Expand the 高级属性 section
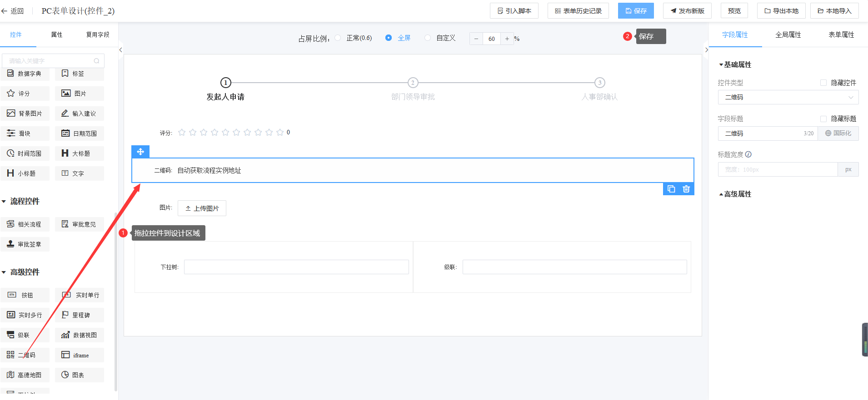The width and height of the screenshot is (868, 400). coord(721,194)
